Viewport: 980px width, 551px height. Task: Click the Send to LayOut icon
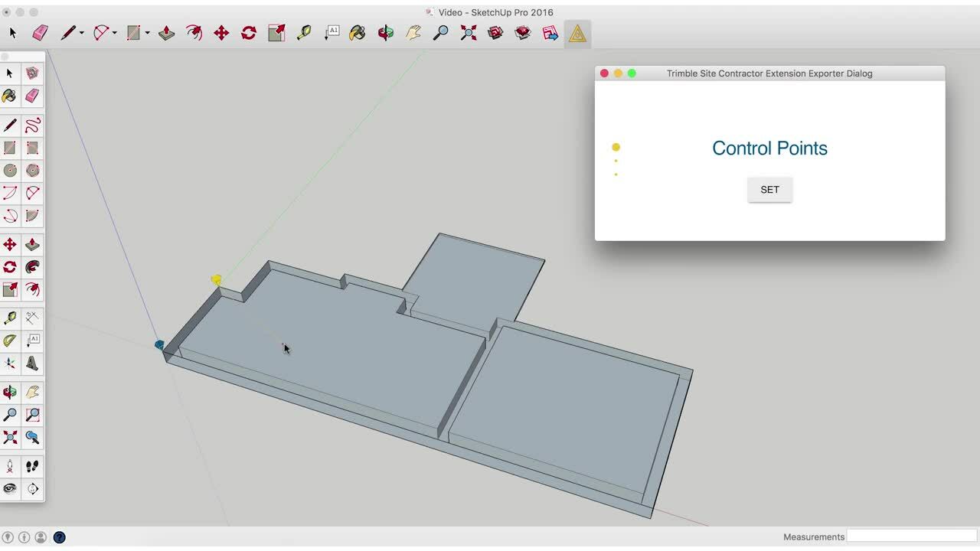click(x=550, y=33)
